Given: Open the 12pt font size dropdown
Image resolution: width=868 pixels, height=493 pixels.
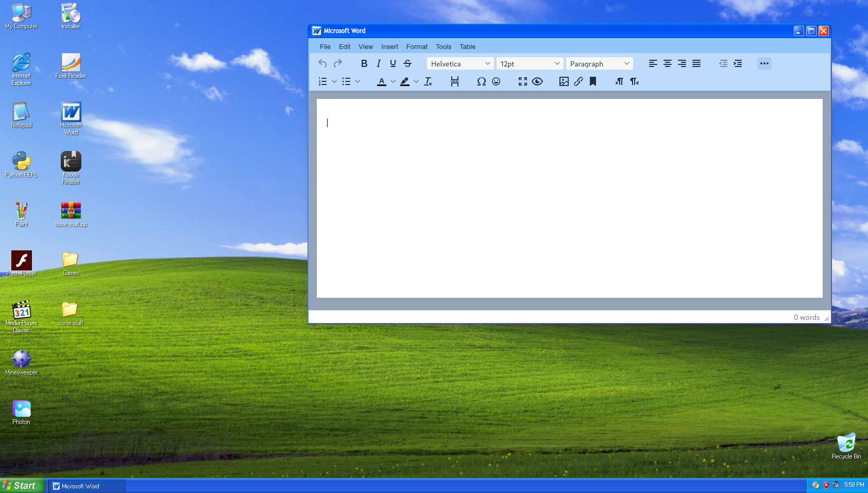Looking at the screenshot, I should pyautogui.click(x=530, y=63).
